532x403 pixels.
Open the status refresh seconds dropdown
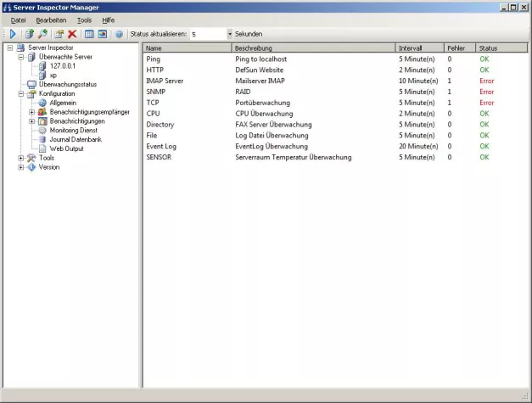pos(229,34)
